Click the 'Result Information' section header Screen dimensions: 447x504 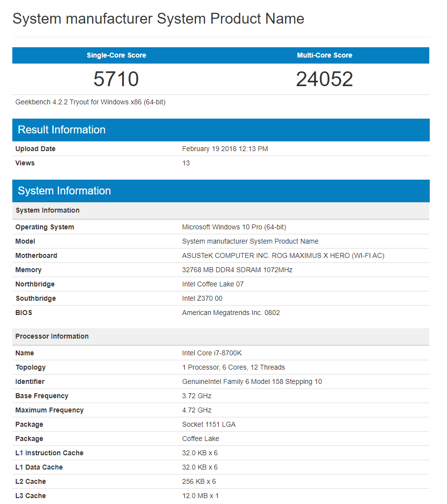point(221,130)
